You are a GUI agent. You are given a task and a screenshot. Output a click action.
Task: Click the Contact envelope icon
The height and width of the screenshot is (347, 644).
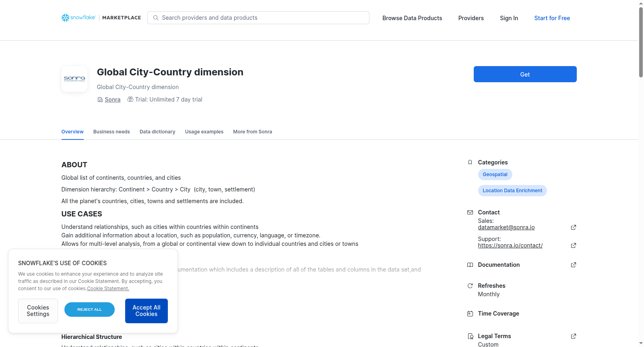point(470,212)
